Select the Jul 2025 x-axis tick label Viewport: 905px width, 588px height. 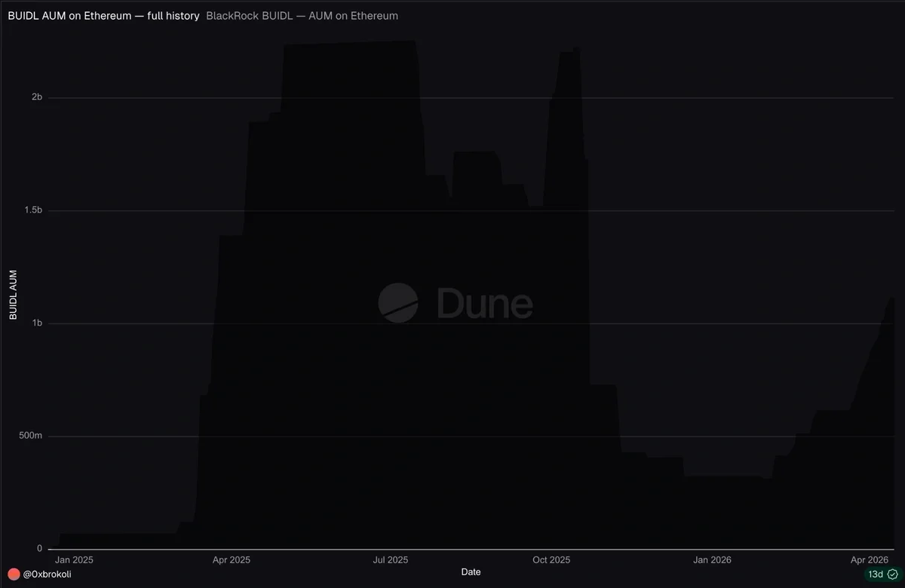(390, 560)
